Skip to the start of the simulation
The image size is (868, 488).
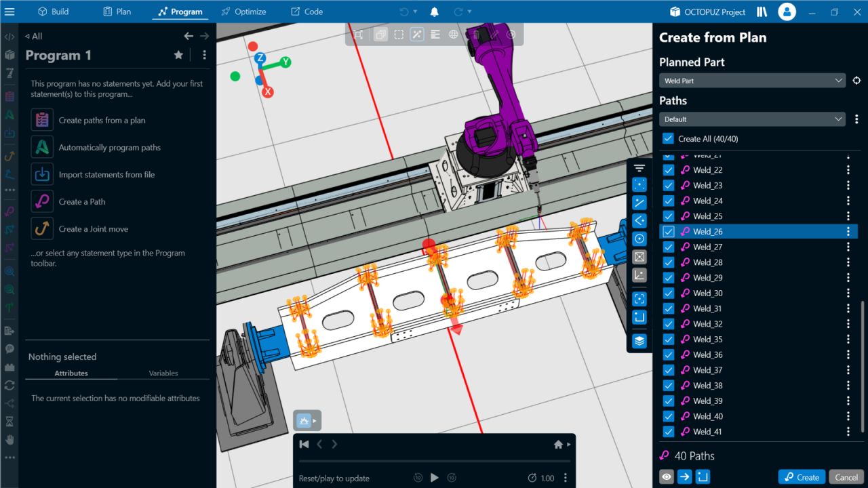coord(304,445)
